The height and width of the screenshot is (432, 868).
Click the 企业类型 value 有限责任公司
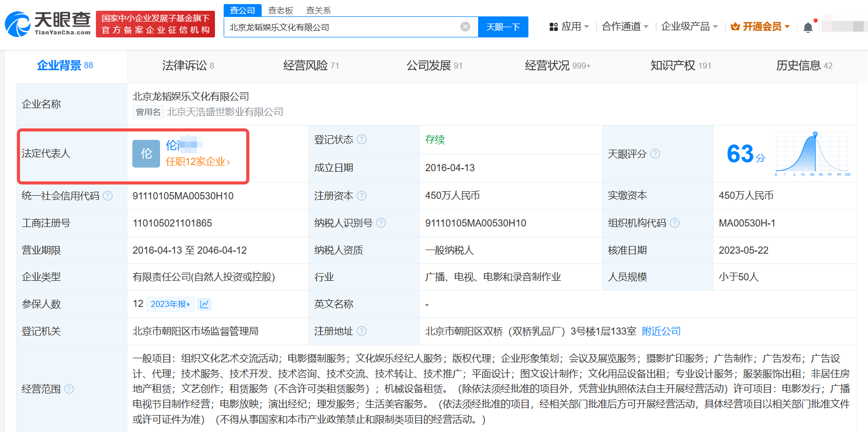tap(204, 277)
